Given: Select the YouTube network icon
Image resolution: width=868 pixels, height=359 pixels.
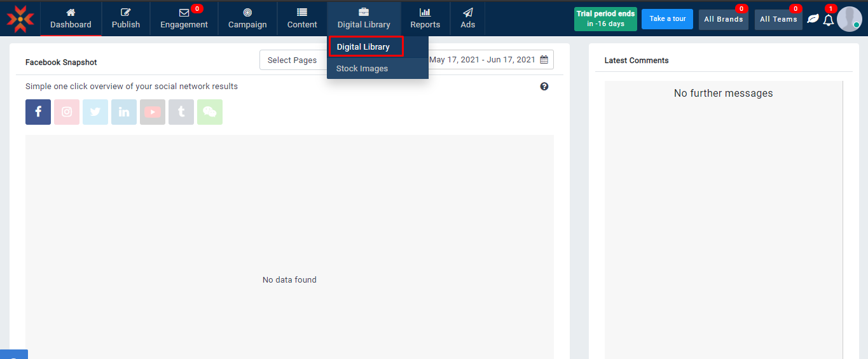Looking at the screenshot, I should coord(153,112).
